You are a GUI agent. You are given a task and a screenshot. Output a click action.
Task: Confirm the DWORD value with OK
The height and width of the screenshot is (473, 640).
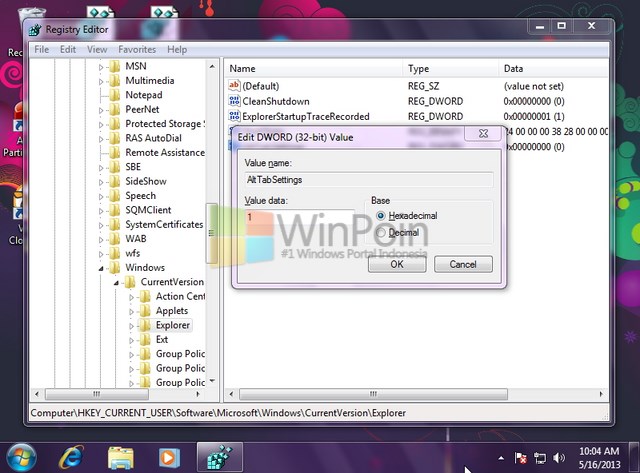[397, 264]
